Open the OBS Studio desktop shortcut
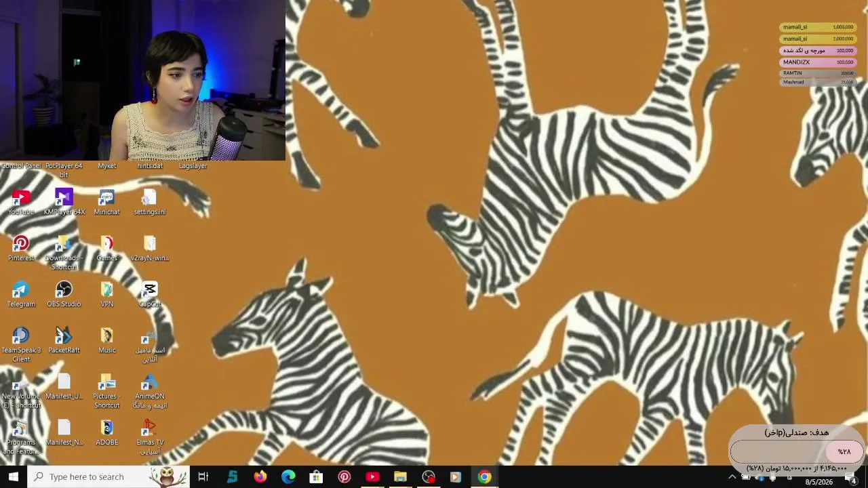Image resolution: width=868 pixels, height=488 pixels. click(64, 295)
